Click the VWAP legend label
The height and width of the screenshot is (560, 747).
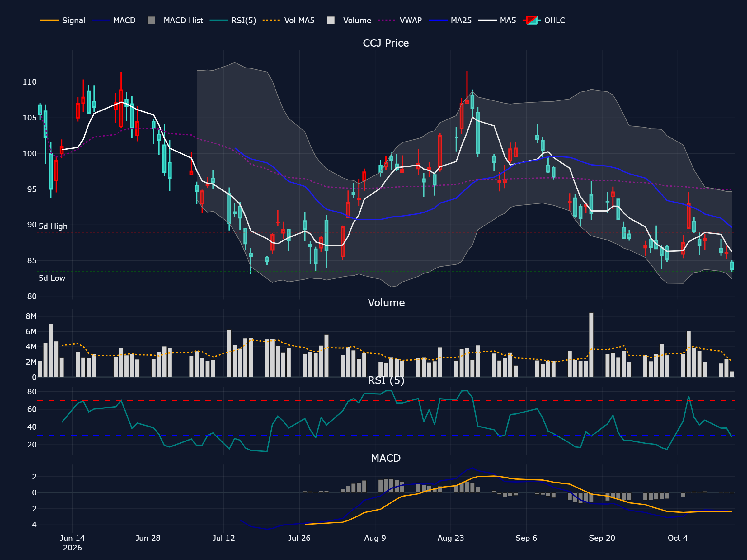(411, 20)
